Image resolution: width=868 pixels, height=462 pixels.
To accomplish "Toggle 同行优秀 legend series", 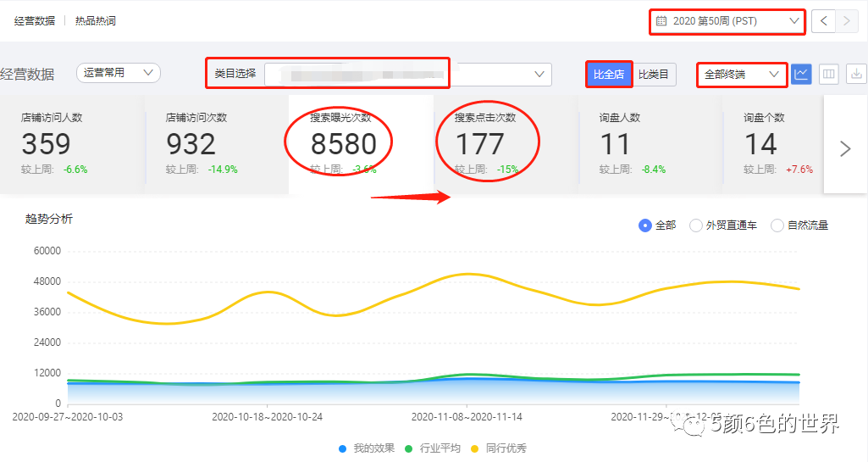I will click(498, 448).
